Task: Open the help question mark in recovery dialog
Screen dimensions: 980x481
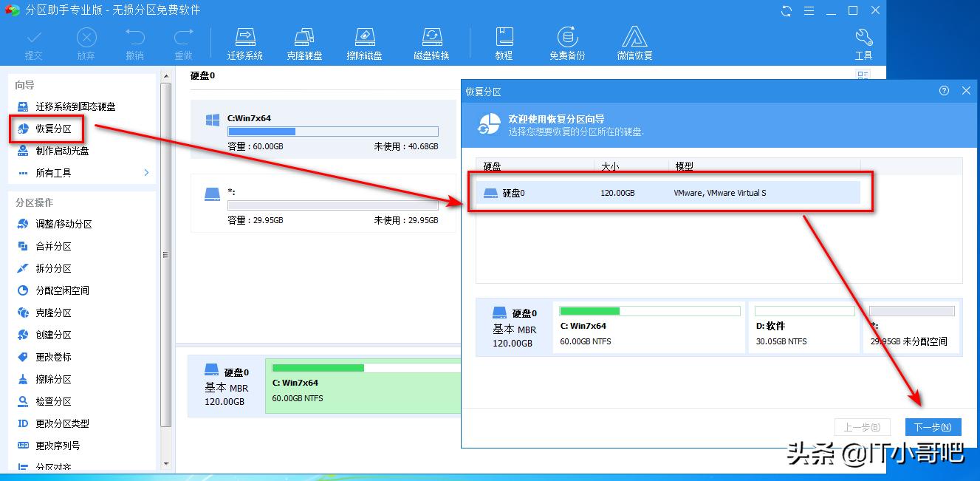Action: tap(944, 90)
